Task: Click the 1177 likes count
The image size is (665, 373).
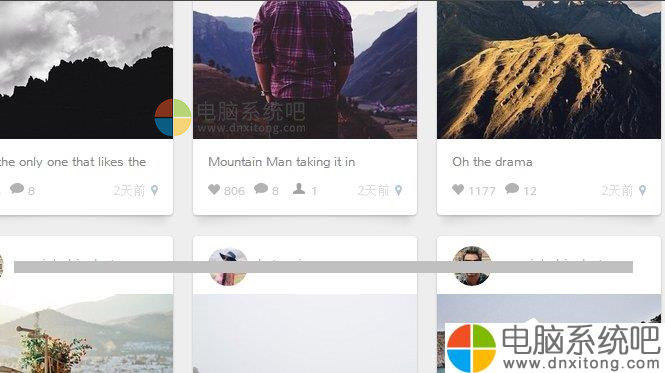Action: coord(482,191)
